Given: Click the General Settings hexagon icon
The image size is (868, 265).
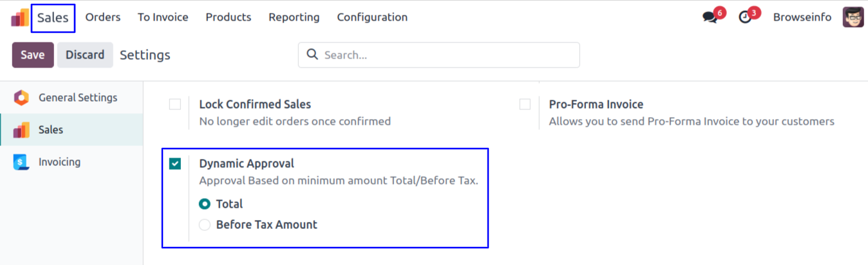Looking at the screenshot, I should [21, 98].
